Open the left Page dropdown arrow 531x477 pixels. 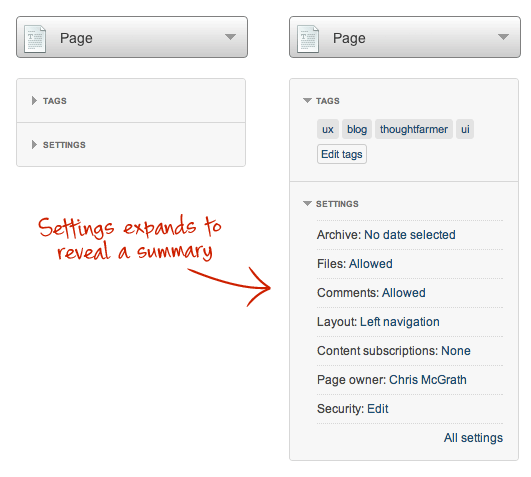tap(230, 37)
